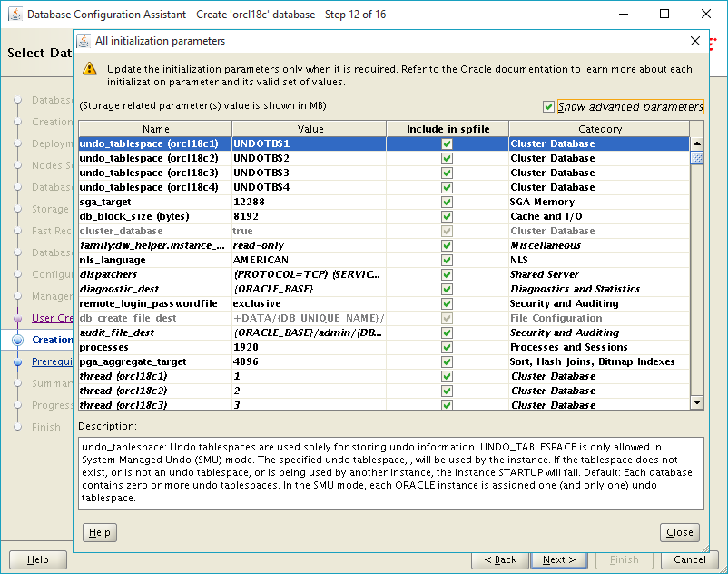Click Back button in main wizard

tap(500, 560)
